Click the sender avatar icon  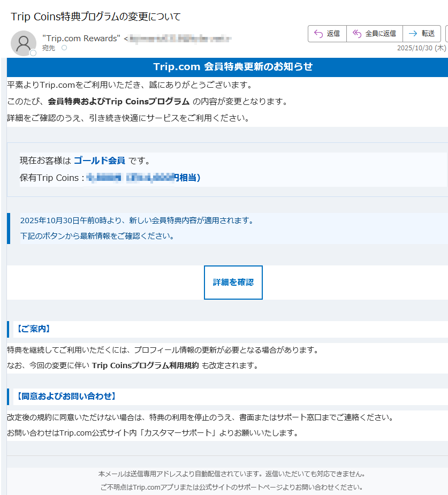coord(24,43)
